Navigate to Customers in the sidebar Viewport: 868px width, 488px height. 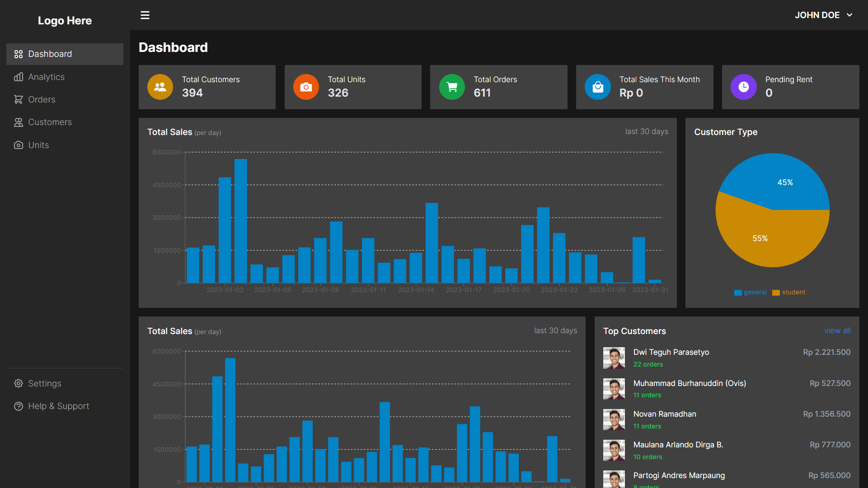tap(50, 122)
